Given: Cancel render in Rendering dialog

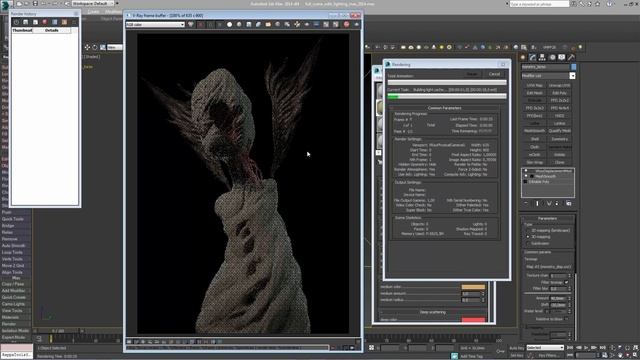Looking at the screenshot, I should pos(494,74).
